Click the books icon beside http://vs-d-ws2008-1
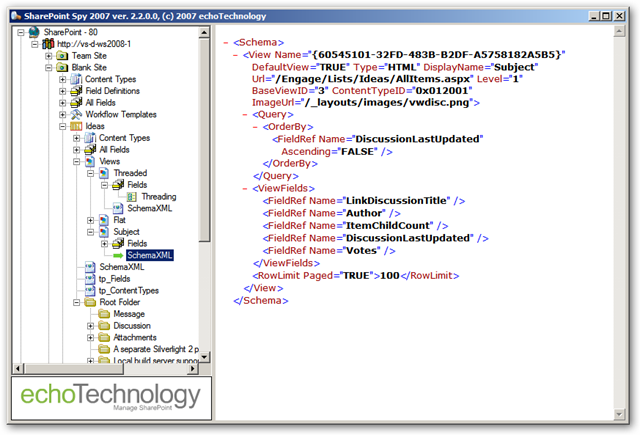Screen dimensions: 640x435 48,44
